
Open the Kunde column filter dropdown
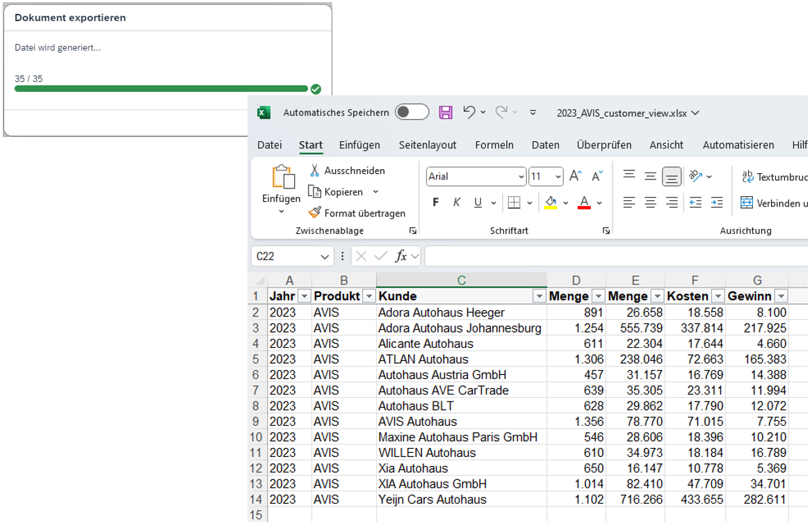click(539, 296)
